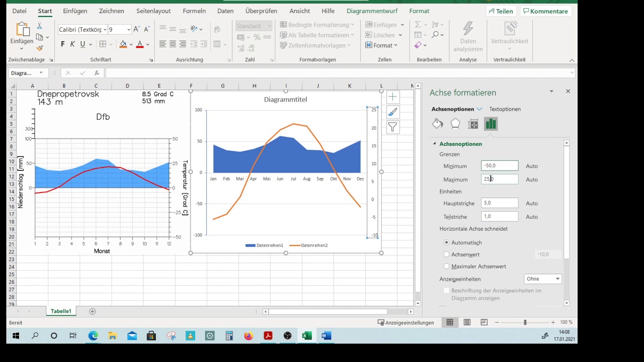Reset Minimum with Auto button
Viewport: 644px width, 362px height.
(x=532, y=166)
